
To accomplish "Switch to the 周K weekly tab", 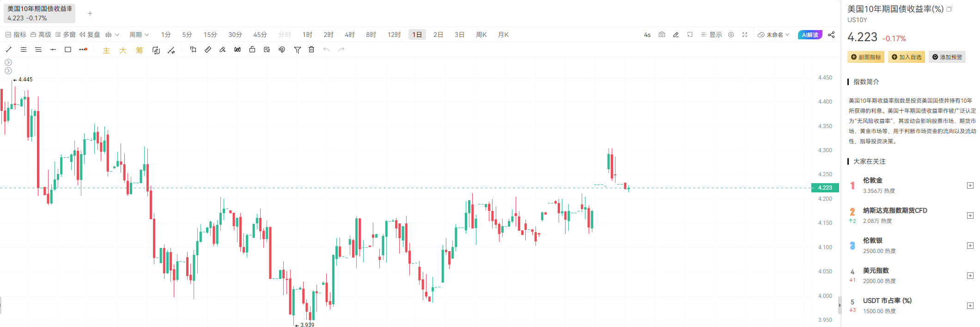I will 481,34.
